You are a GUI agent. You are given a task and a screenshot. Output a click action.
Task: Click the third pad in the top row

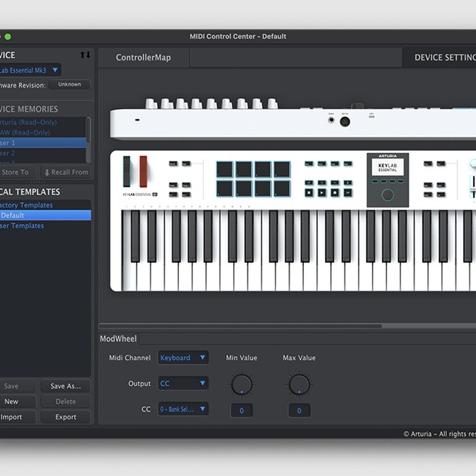coord(262,169)
